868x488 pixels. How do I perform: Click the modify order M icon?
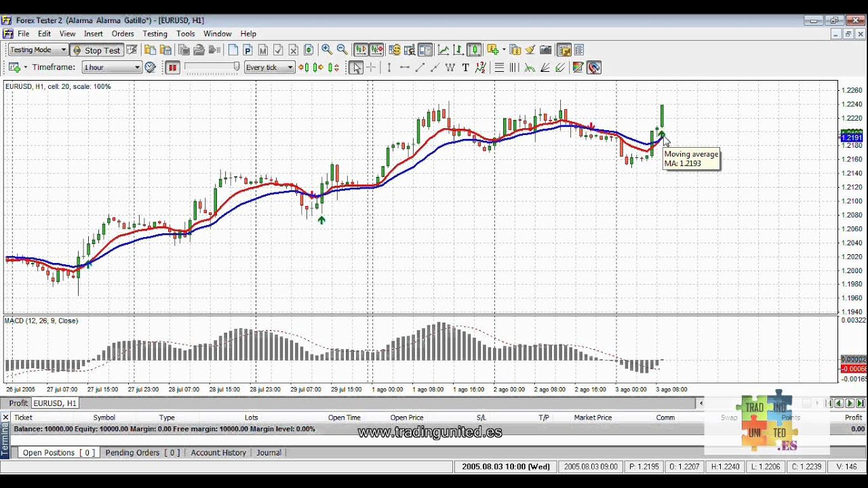[263, 49]
